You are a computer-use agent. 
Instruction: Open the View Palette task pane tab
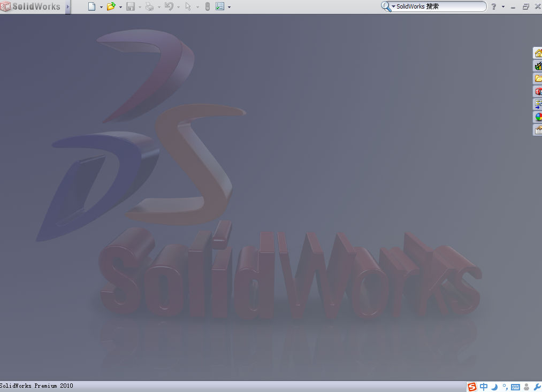[538, 104]
